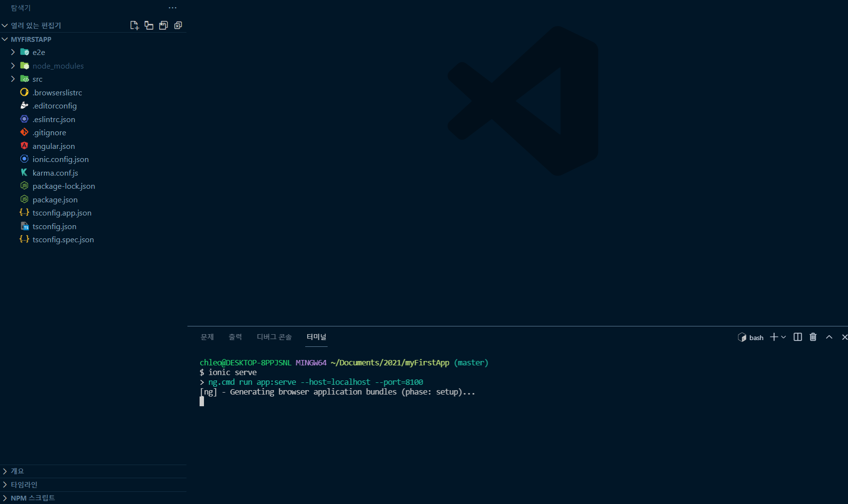Click the bash terminal name label
Screen dimensions: 848x504
[756, 338]
